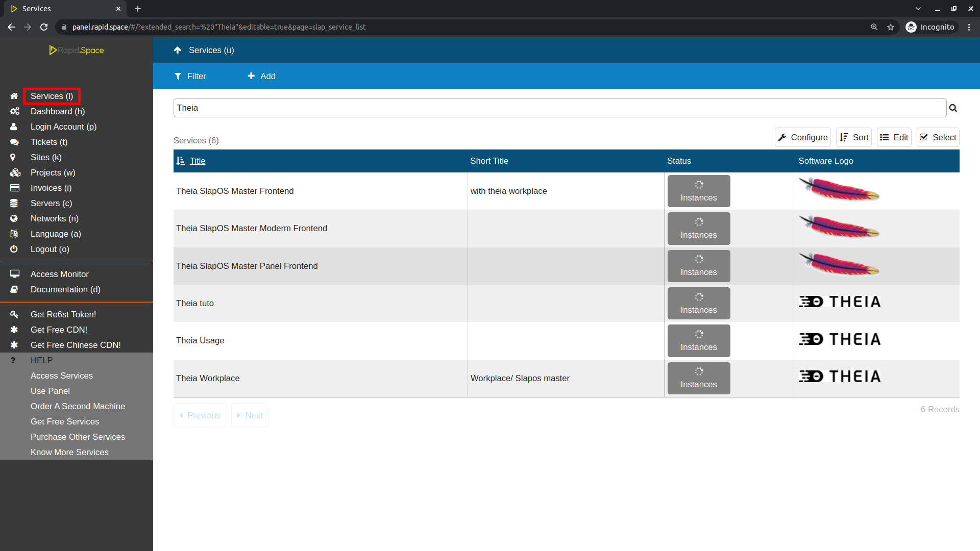Click the HELP question mark icon
This screenshot has width=980, height=551.
13,360
